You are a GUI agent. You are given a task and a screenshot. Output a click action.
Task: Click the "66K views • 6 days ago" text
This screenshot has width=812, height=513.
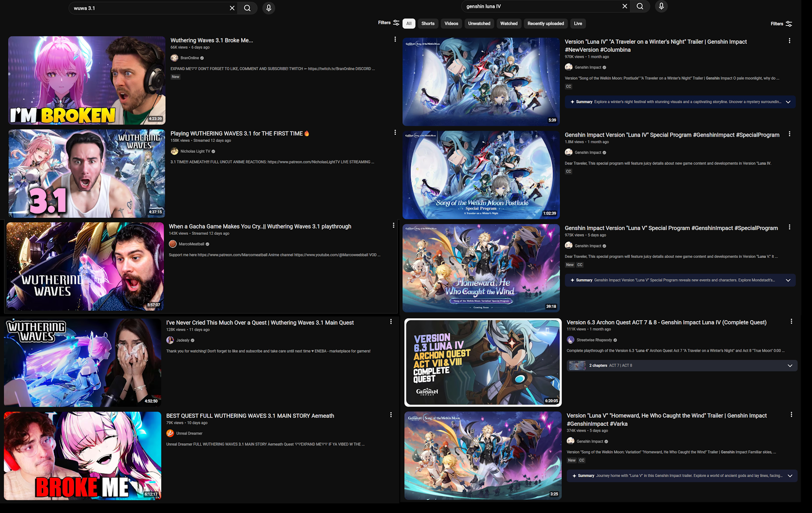coord(190,48)
